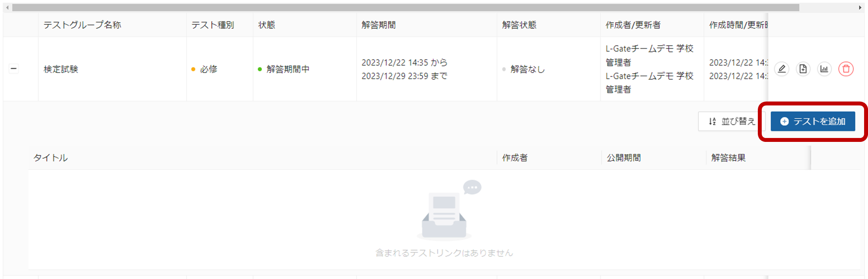
Task: Click the green dot beside 解答期間中
Action: coord(259,69)
